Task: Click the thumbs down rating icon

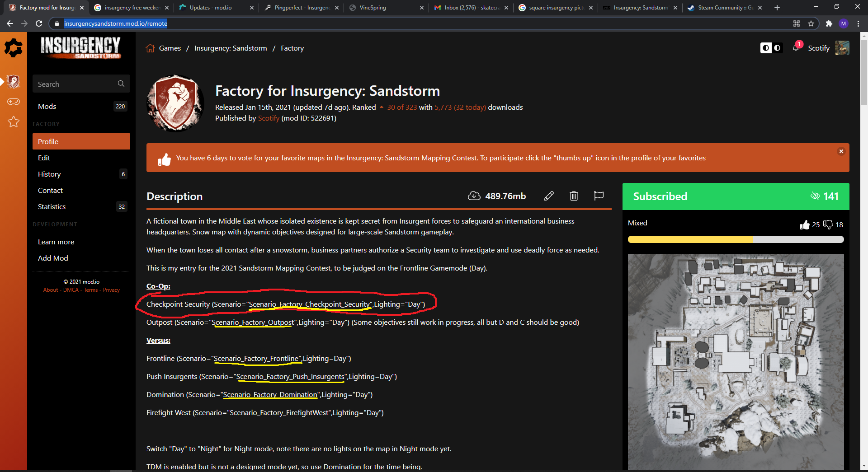Action: coord(828,225)
